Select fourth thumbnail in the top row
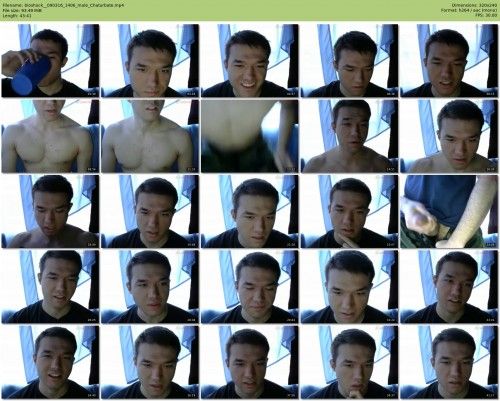This screenshot has height=401, width=500. 349,61
